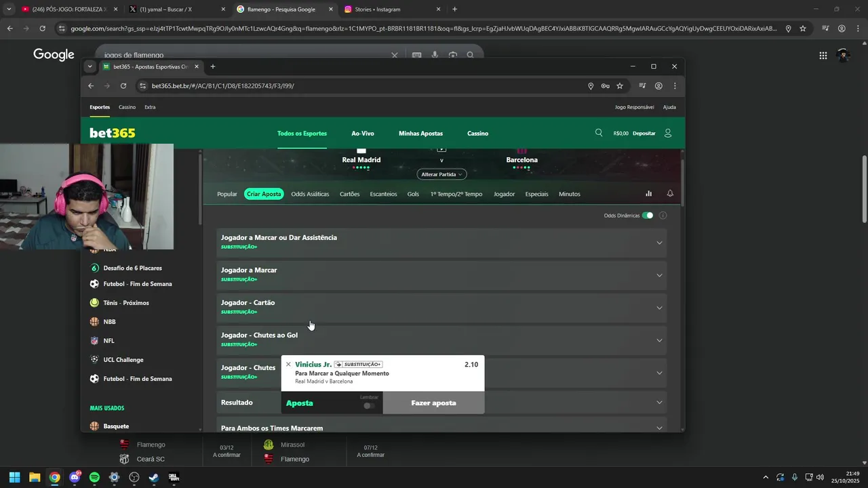The image size is (868, 488).
Task: Select Tênis - Próximos in sidebar
Action: click(x=126, y=303)
